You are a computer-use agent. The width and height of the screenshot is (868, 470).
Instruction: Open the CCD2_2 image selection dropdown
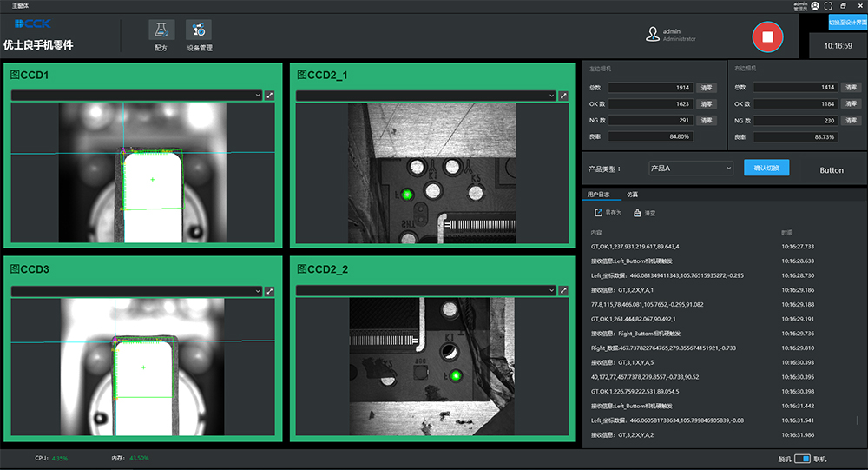coord(424,291)
